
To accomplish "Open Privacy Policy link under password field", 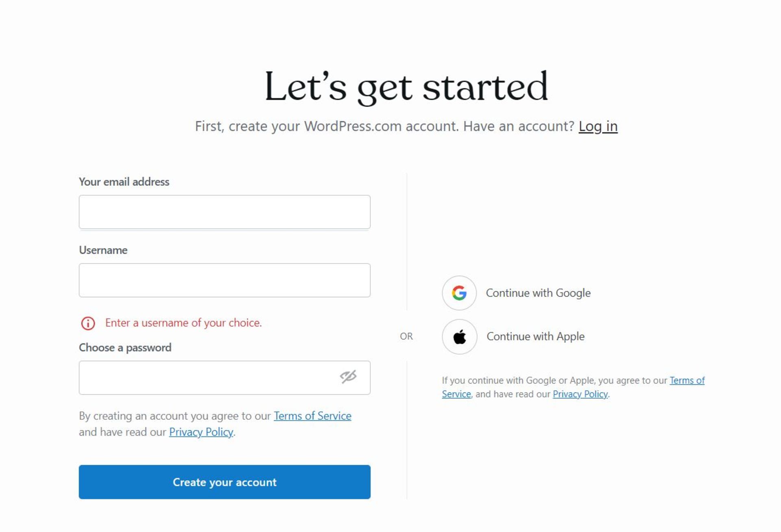I will tap(201, 432).
